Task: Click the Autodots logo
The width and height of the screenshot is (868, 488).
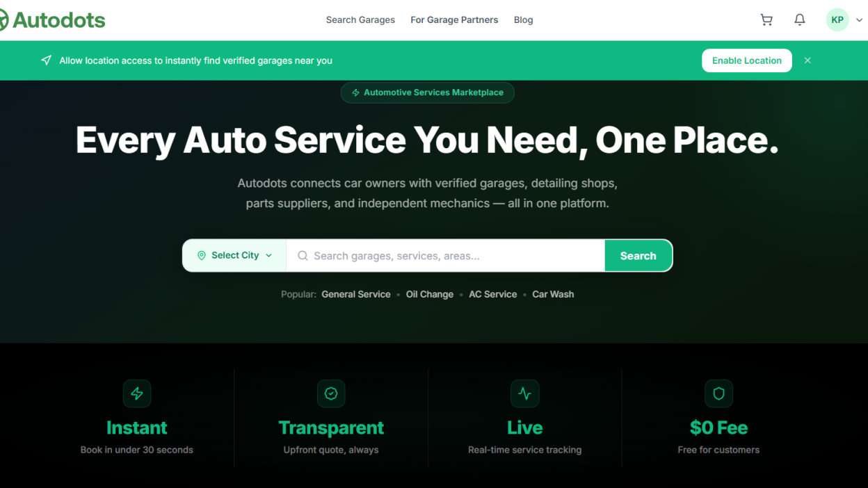Action: click(x=52, y=19)
